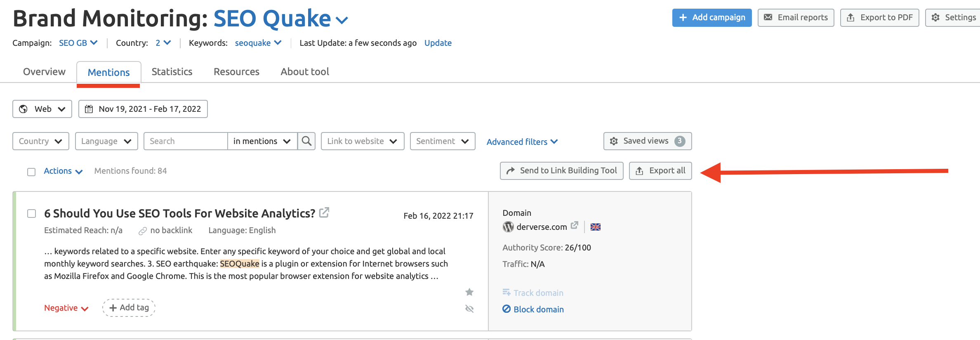The height and width of the screenshot is (340, 980).
Task: Open the About tool tab
Action: coord(305,72)
